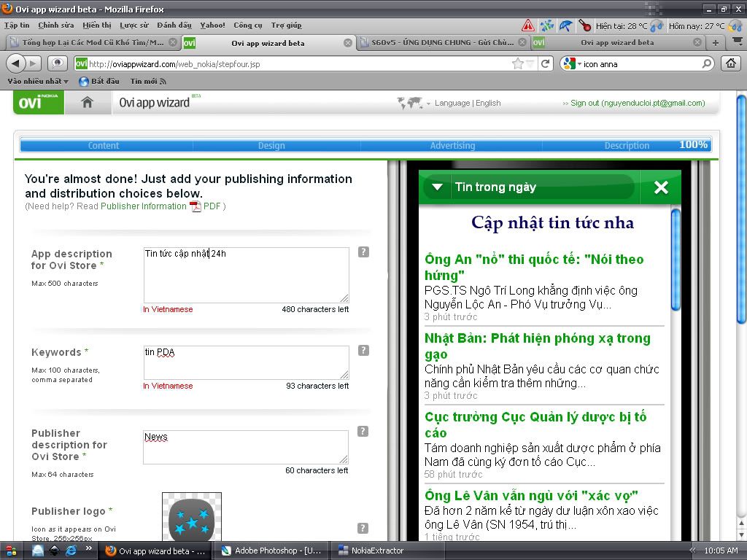Open help for Publisher description field

(x=363, y=431)
